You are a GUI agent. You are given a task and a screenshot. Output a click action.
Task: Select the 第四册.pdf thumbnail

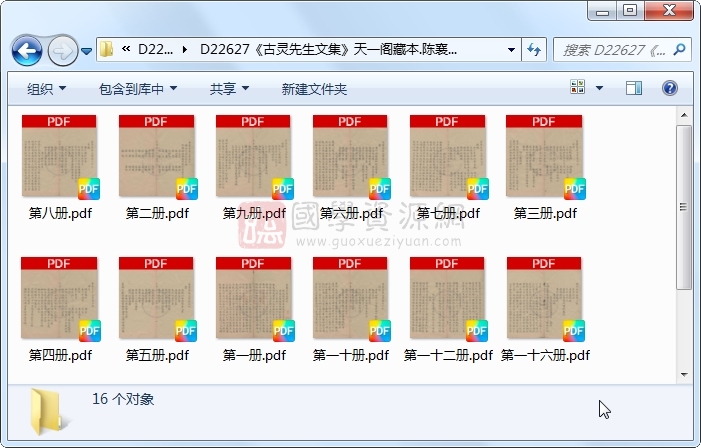click(60, 299)
